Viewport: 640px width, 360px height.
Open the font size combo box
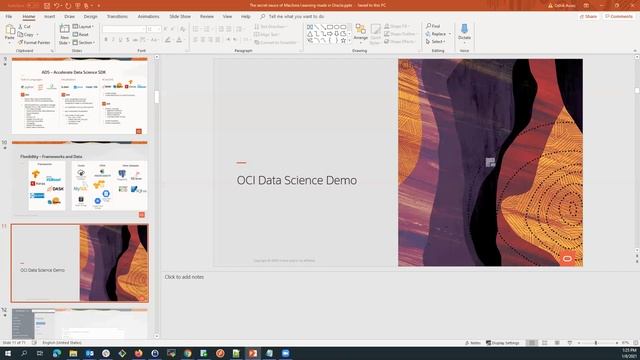tap(153, 29)
